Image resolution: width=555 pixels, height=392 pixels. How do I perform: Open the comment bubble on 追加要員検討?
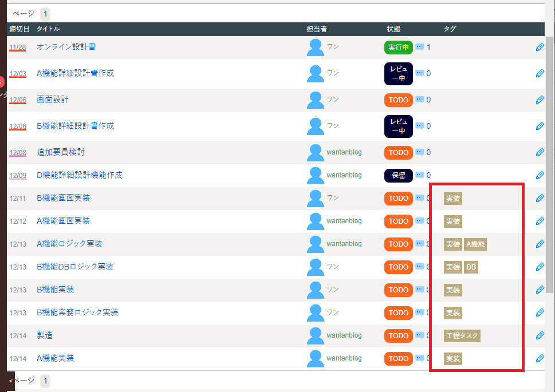(x=419, y=152)
